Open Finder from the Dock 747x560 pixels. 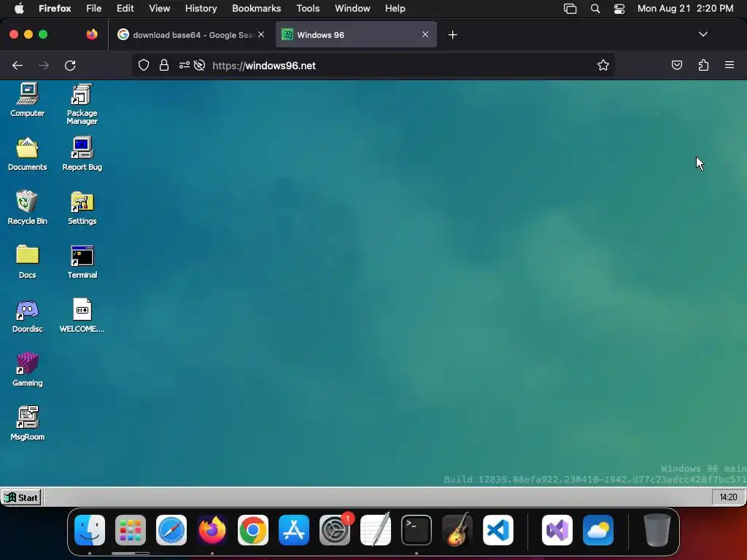(90, 530)
